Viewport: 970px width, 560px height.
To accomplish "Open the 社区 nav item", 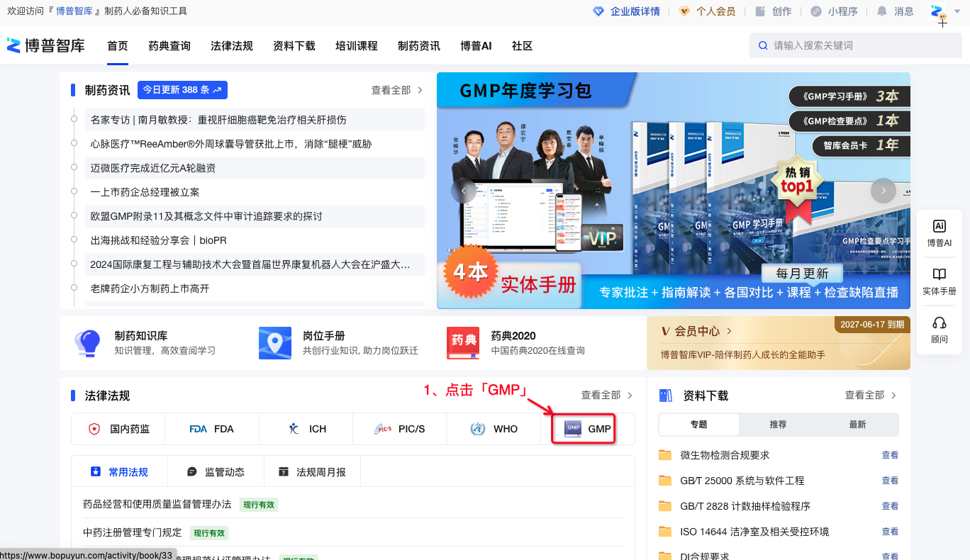I will 523,46.
